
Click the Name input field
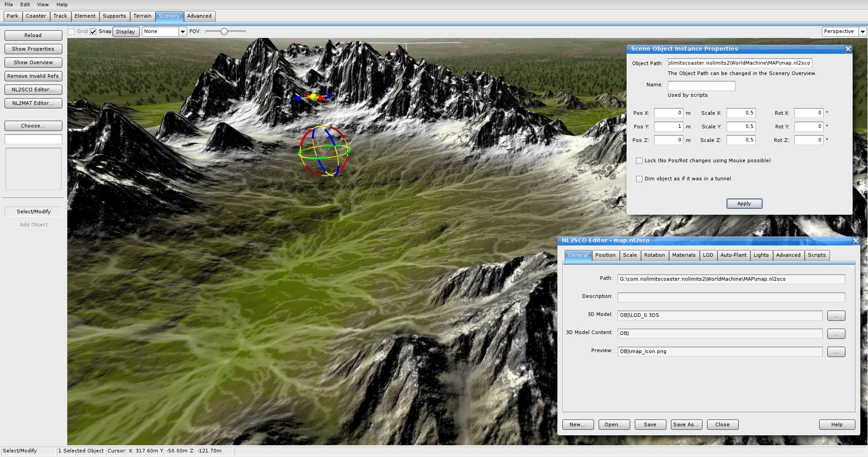point(701,85)
